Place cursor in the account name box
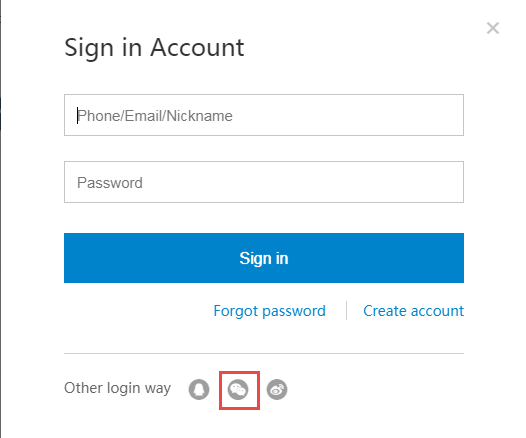Viewport: 526px width, 438px height. 264,115
